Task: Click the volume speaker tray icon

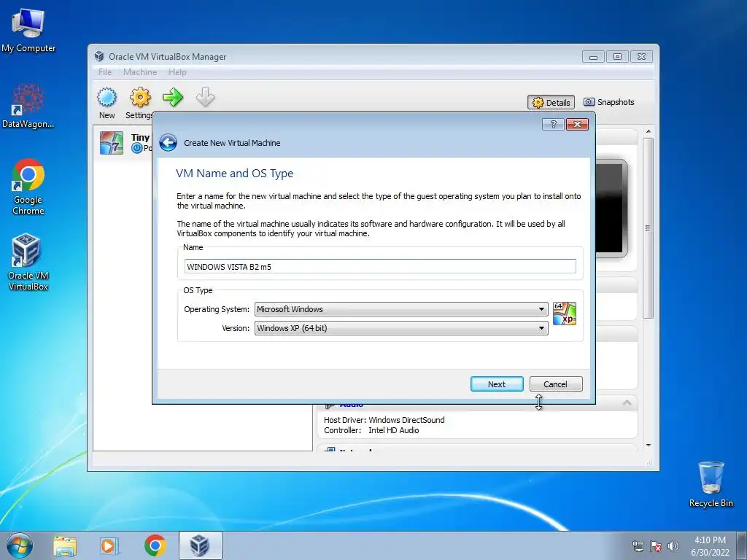Action: coord(673,547)
